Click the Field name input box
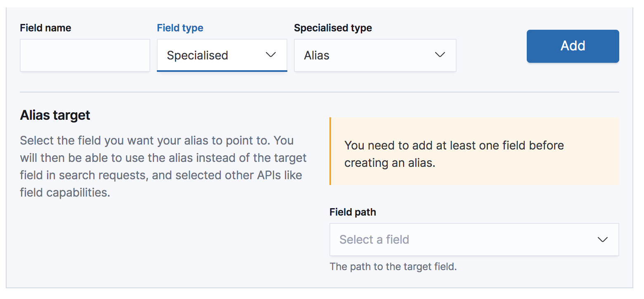The height and width of the screenshot is (299, 644). tap(85, 55)
